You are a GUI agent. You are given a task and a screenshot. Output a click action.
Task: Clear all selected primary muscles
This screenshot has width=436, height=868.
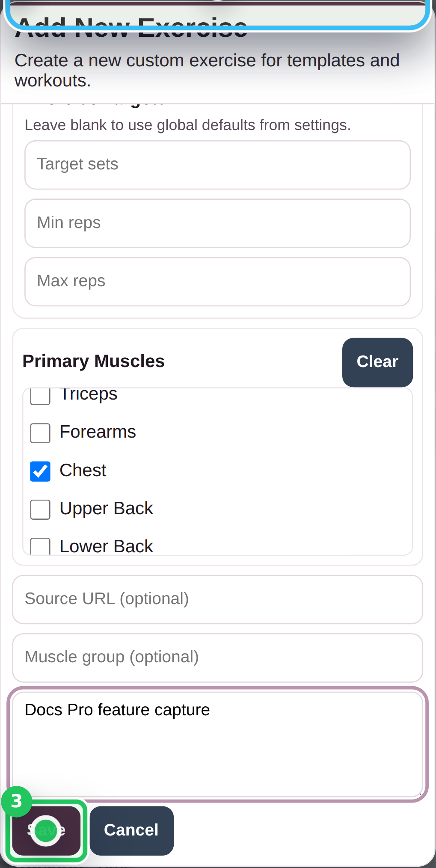point(377,362)
